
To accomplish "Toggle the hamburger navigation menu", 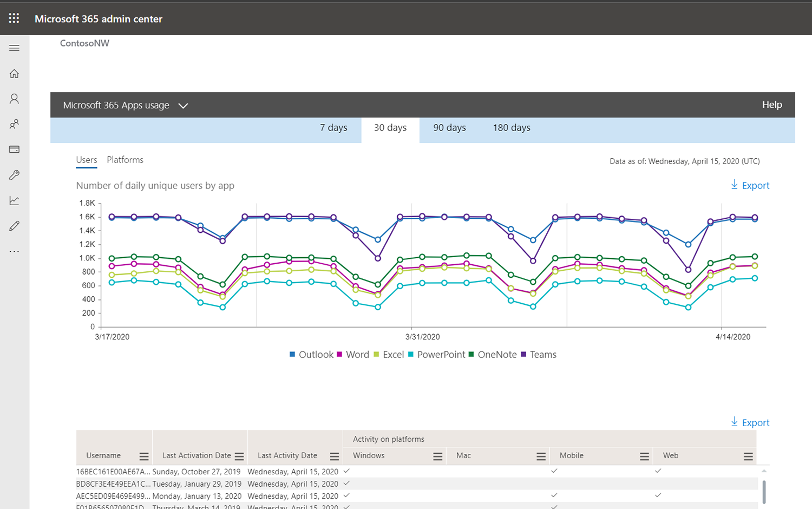I will pyautogui.click(x=15, y=48).
